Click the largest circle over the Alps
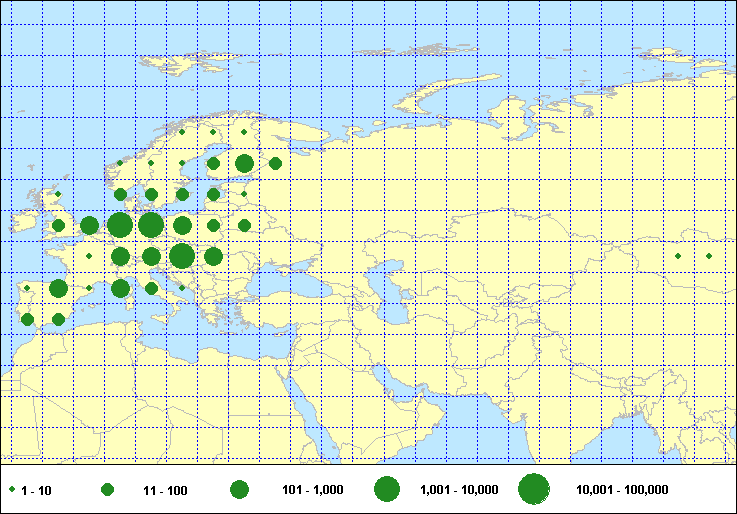 point(181,256)
